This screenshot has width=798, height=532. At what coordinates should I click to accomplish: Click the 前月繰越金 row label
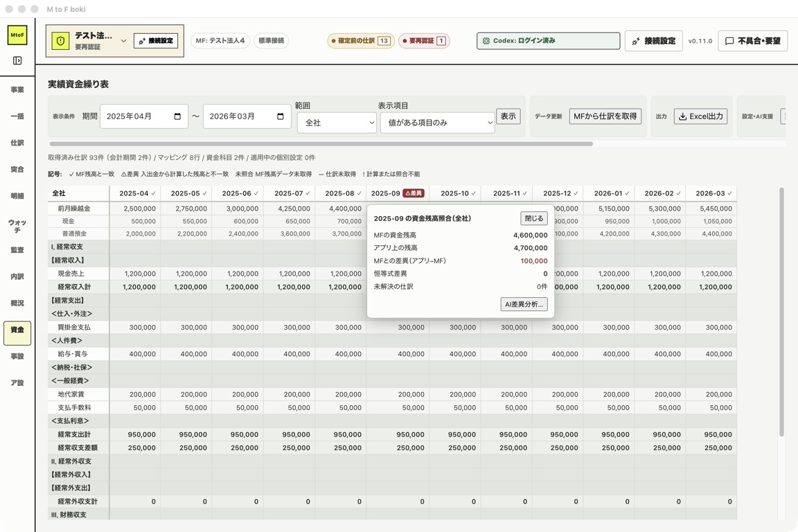74,209
